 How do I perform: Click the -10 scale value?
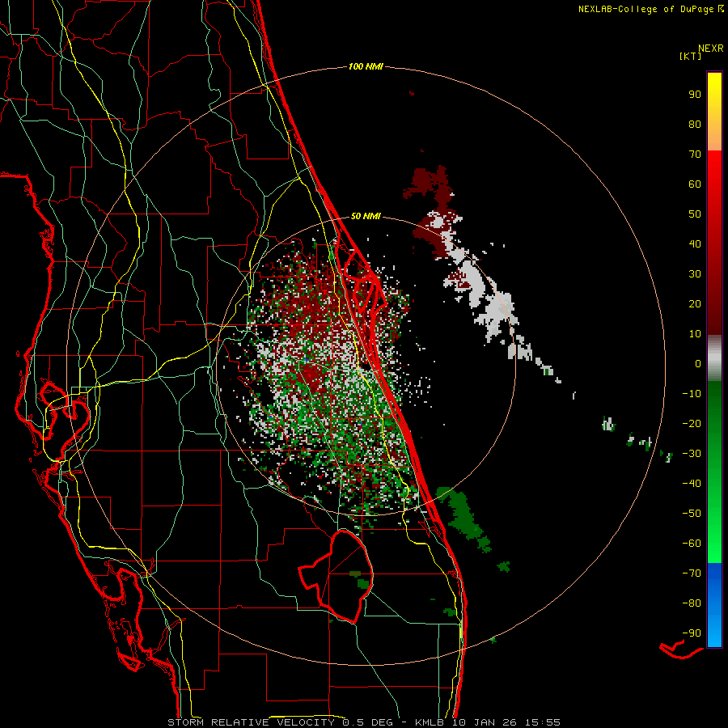click(x=692, y=394)
